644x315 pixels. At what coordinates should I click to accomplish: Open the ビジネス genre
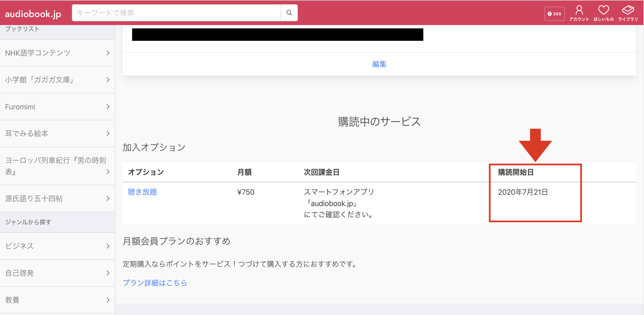coord(57,246)
